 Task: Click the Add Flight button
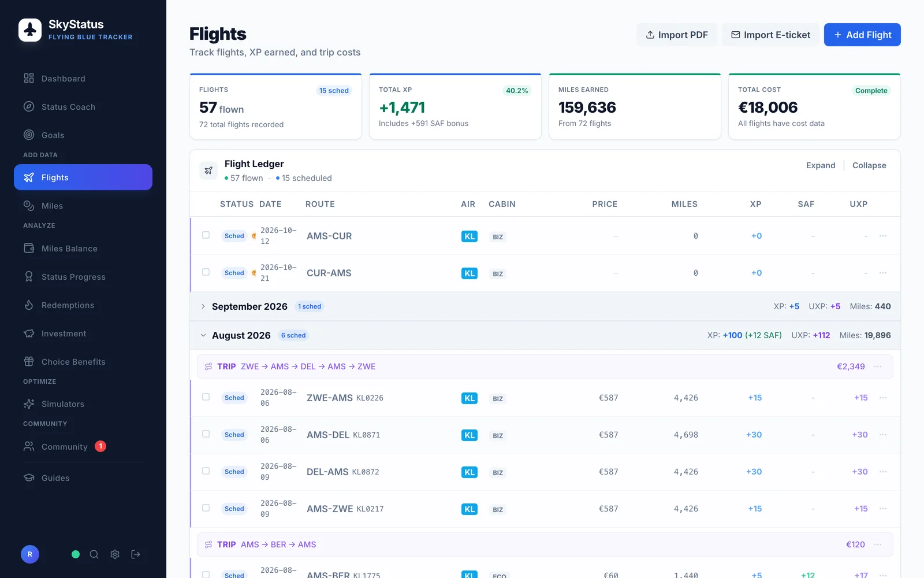(862, 35)
